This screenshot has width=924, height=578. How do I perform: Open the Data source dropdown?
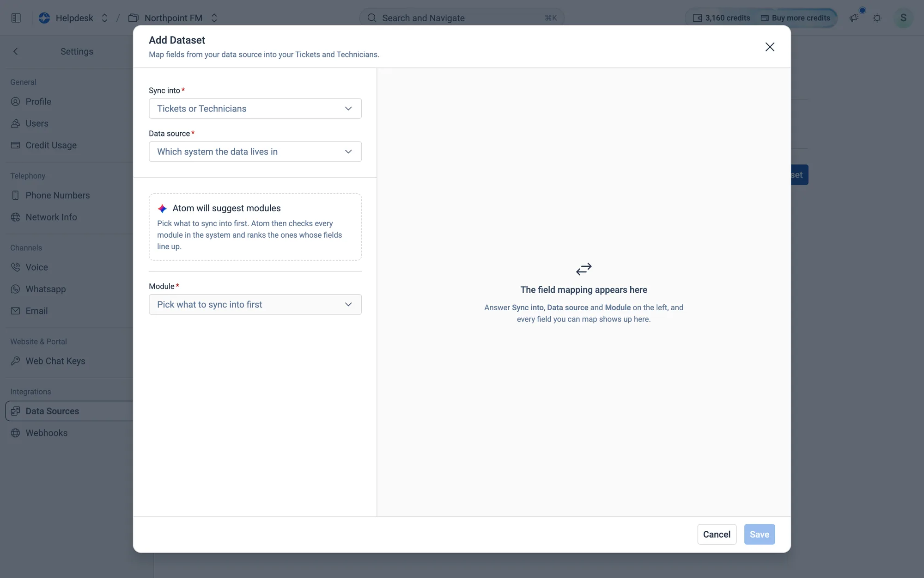tap(255, 152)
